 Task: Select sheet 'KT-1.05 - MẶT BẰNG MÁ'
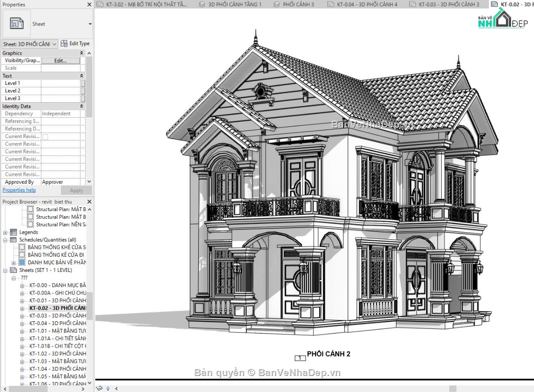[x=57, y=376]
